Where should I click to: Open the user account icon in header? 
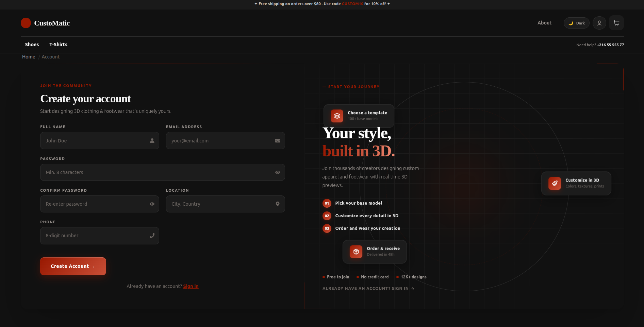coord(599,23)
